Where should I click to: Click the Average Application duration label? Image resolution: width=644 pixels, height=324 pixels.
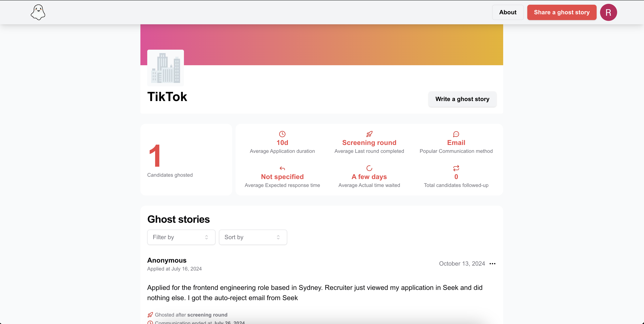pos(282,151)
